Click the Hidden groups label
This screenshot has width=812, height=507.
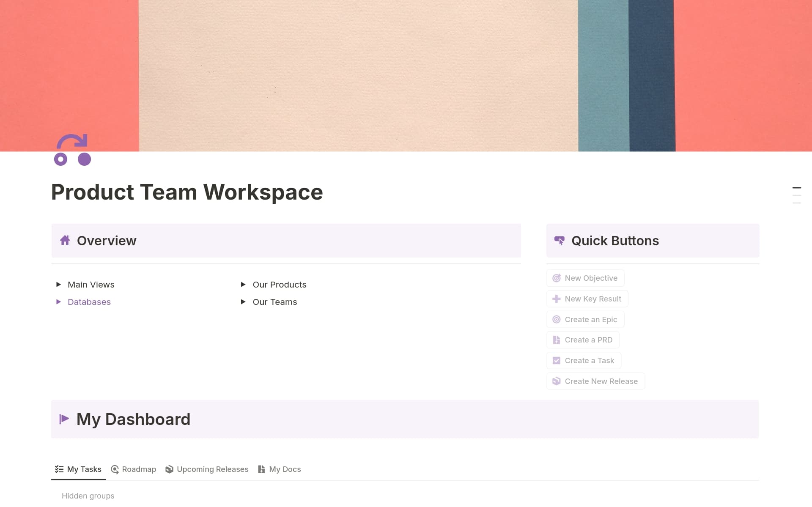88,496
